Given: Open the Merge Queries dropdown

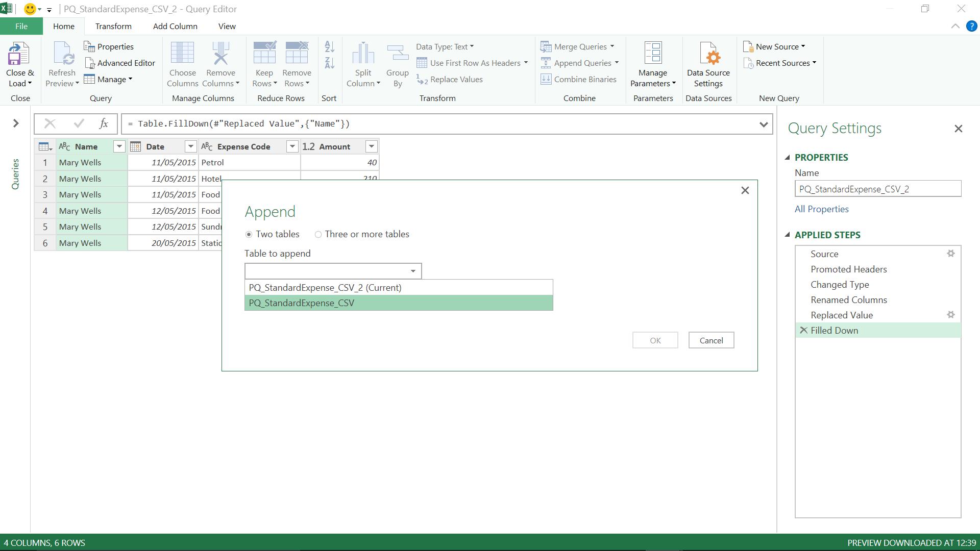Looking at the screenshot, I should coord(577,47).
